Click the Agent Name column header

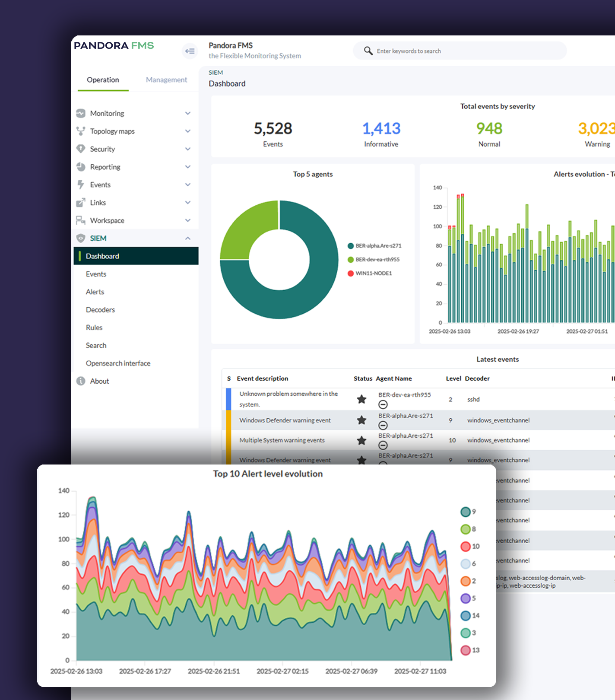pos(394,379)
